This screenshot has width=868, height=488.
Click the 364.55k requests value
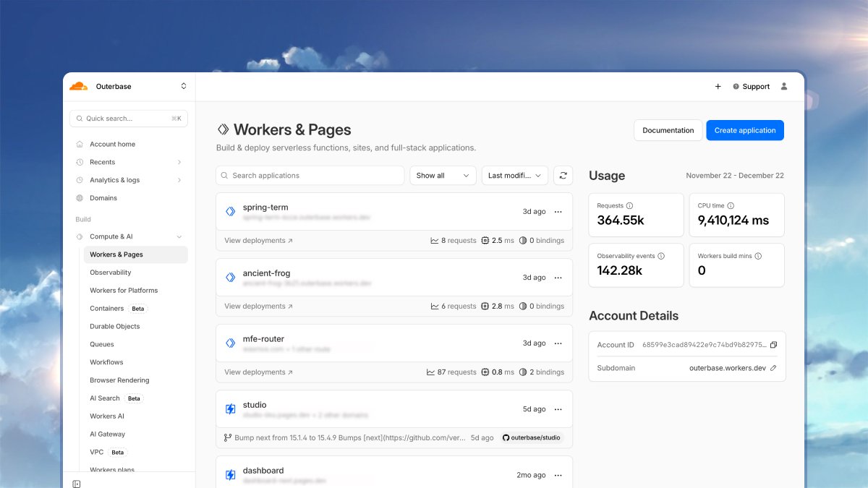(619, 221)
